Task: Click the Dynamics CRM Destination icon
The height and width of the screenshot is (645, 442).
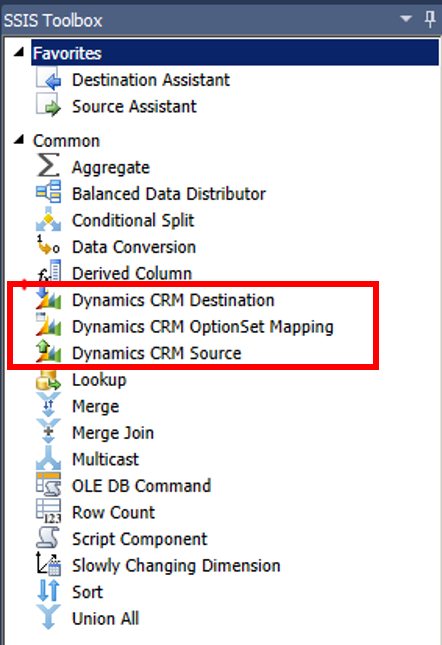Action: coord(49,299)
